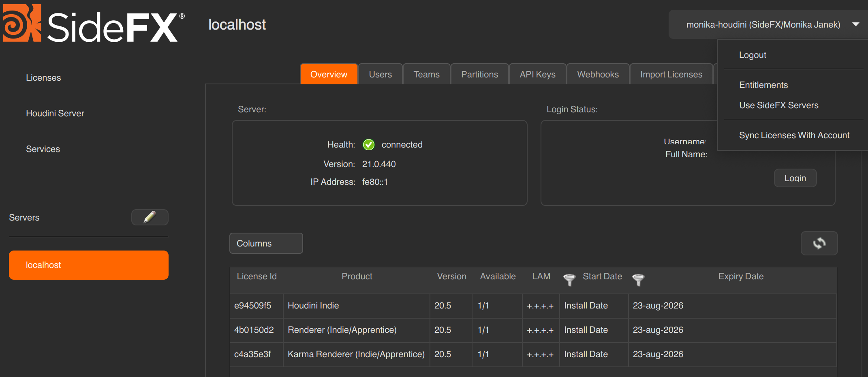Edit servers with the pencil icon
This screenshot has width=868, height=377.
click(x=150, y=217)
